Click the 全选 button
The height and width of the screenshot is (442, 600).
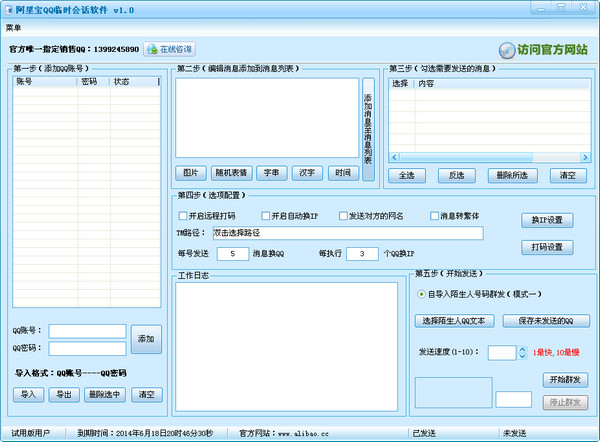click(407, 176)
